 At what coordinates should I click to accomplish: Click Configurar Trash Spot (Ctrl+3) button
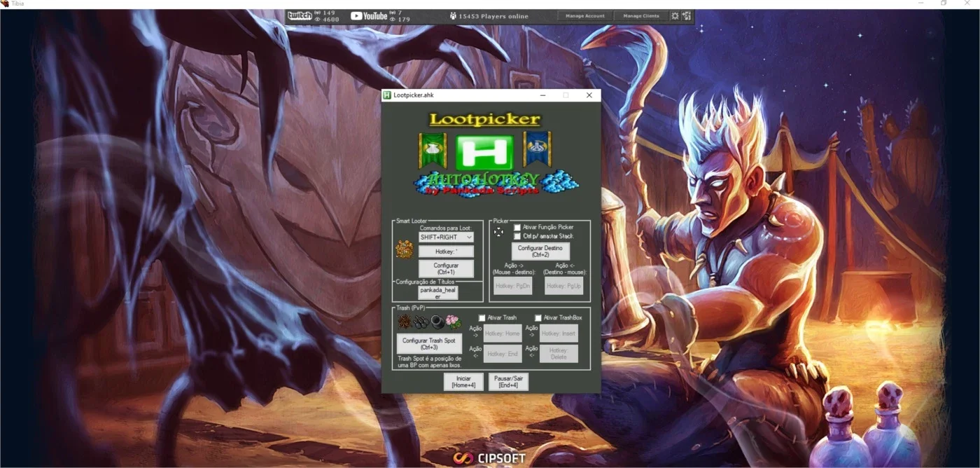[x=429, y=344]
